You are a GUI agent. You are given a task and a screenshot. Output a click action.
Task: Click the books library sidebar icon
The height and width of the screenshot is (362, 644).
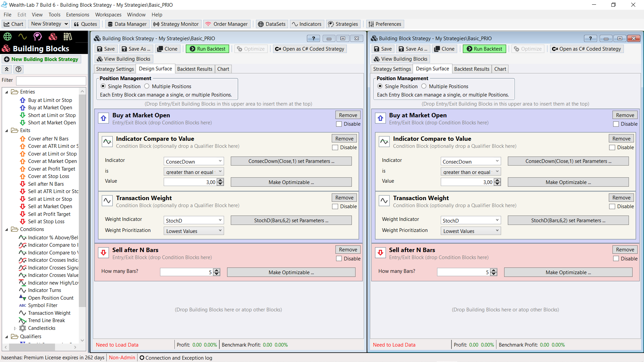[68, 37]
